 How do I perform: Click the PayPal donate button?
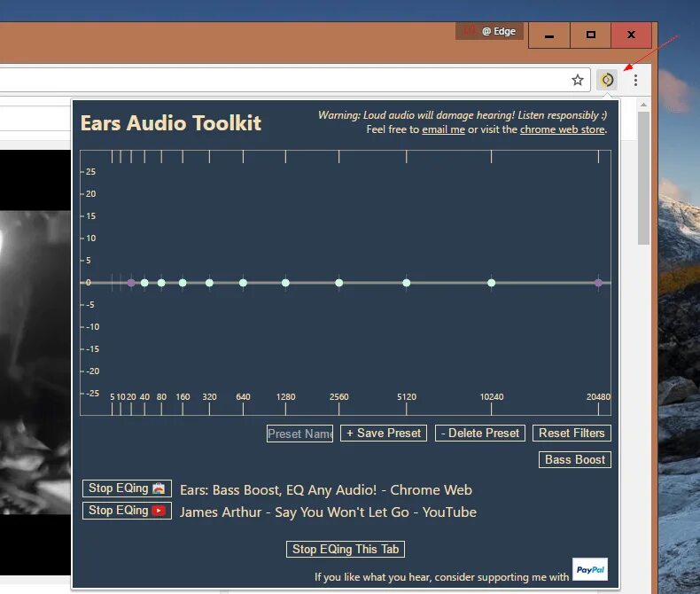coord(590,569)
